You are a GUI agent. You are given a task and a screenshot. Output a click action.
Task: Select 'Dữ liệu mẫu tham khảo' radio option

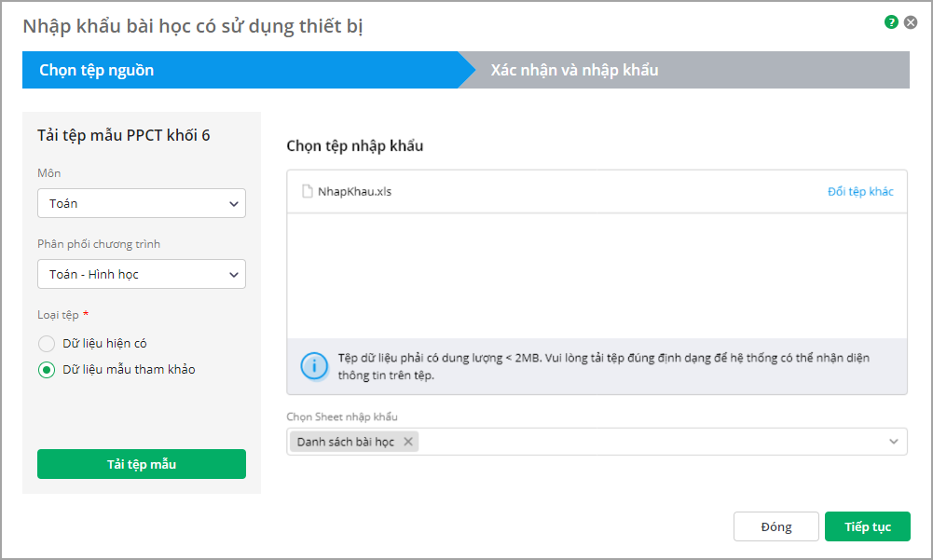coord(47,370)
